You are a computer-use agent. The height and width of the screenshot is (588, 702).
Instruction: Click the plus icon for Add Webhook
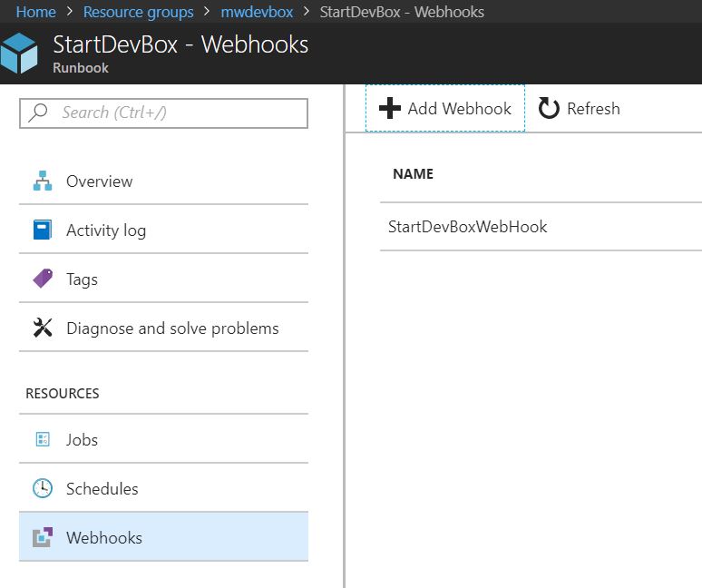[x=389, y=108]
